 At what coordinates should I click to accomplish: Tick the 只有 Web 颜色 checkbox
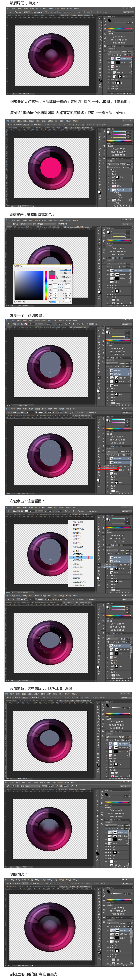(x=15, y=302)
